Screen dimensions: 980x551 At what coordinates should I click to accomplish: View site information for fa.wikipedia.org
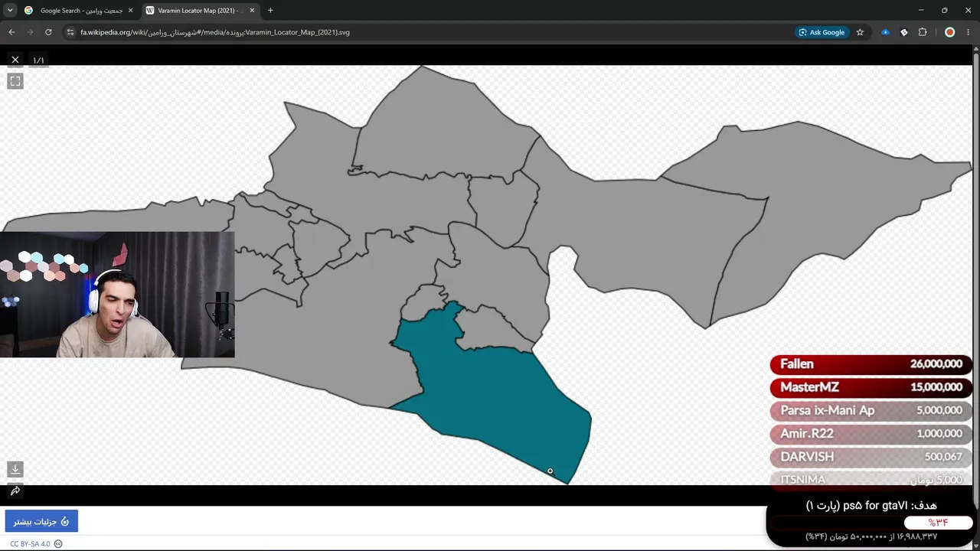coord(70,32)
